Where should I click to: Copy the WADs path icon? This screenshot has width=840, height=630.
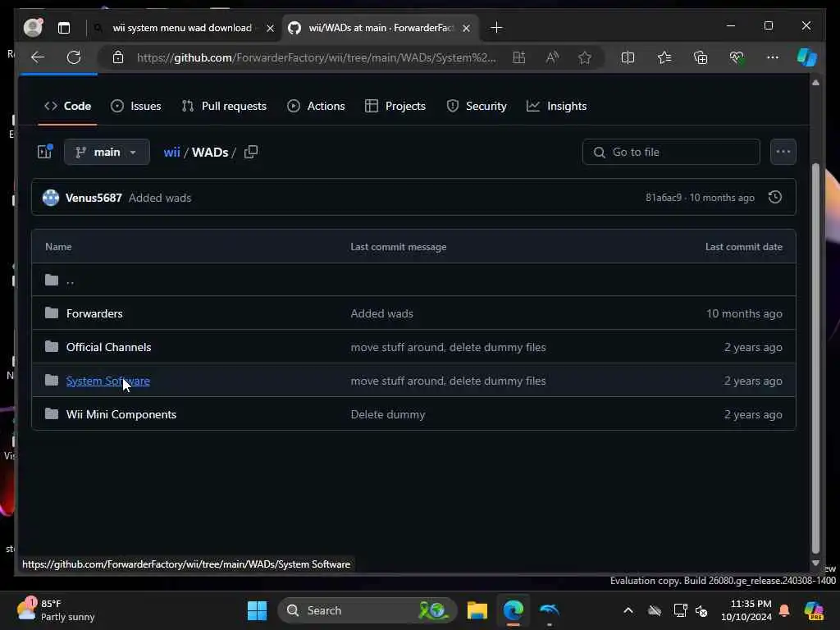[x=251, y=152]
